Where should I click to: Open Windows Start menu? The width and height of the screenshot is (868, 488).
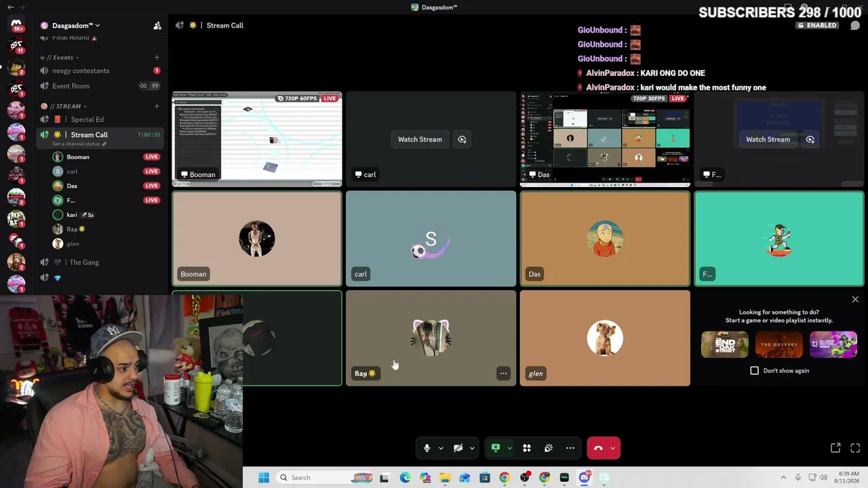point(264,478)
